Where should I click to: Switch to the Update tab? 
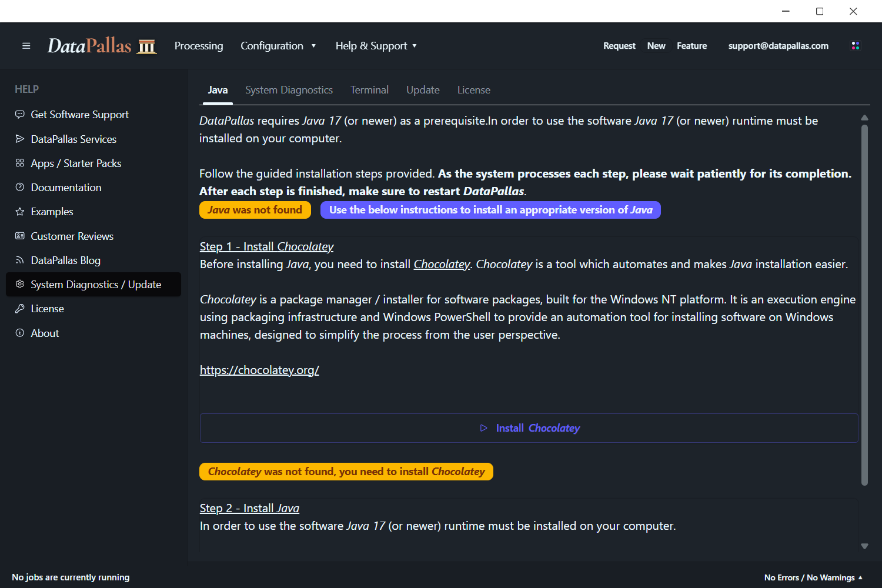point(423,90)
